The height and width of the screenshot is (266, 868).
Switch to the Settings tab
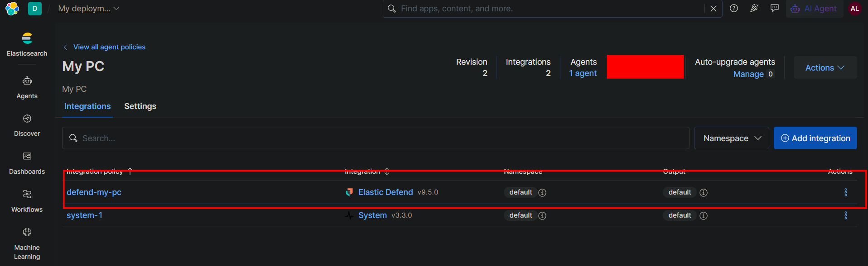click(x=140, y=106)
